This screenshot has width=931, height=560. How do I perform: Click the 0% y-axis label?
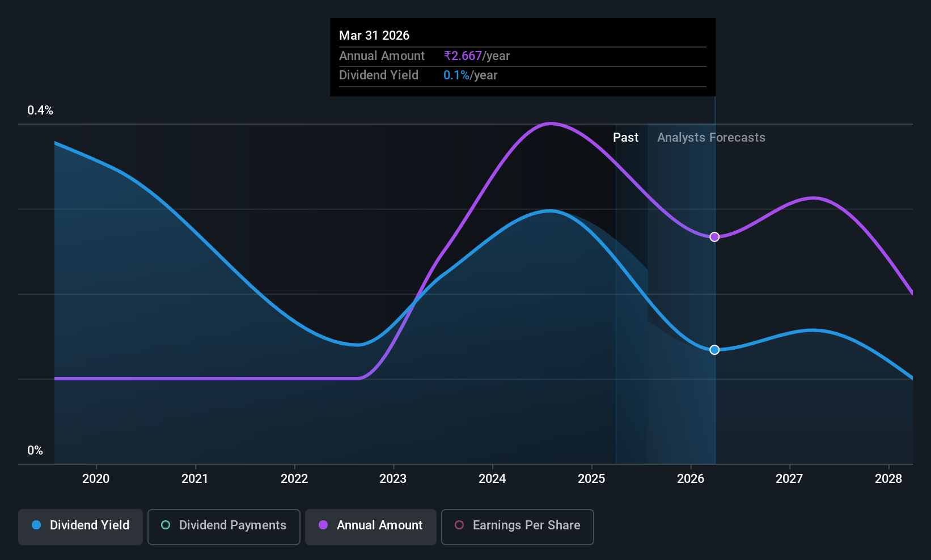tap(35, 451)
